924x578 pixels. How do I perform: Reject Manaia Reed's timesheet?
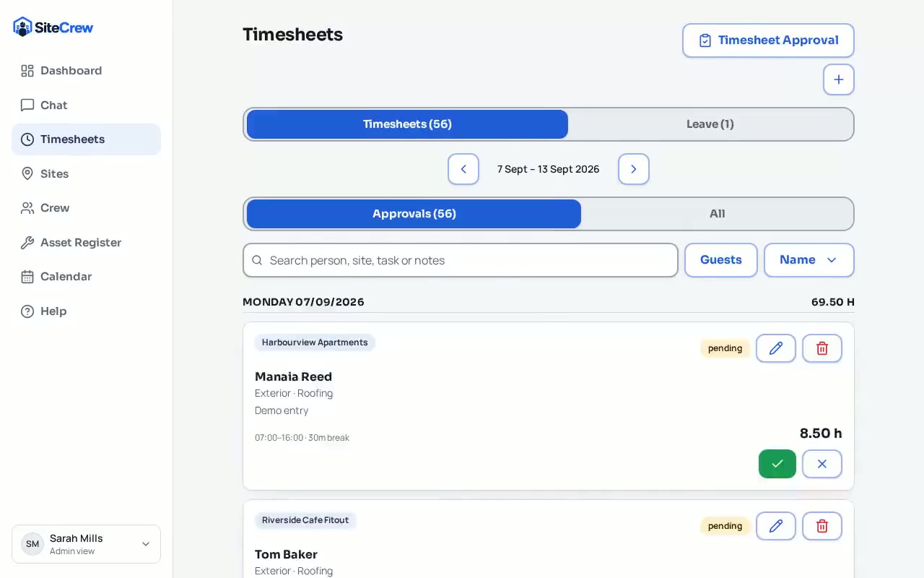822,464
